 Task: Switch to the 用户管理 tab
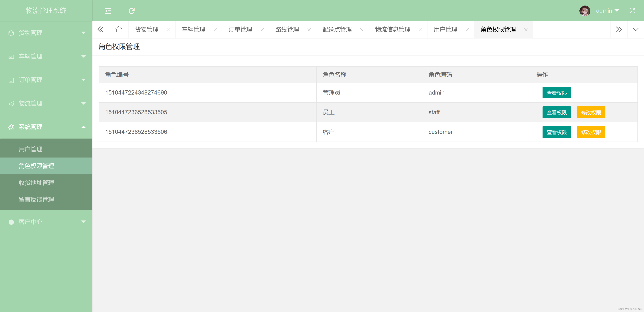445,30
